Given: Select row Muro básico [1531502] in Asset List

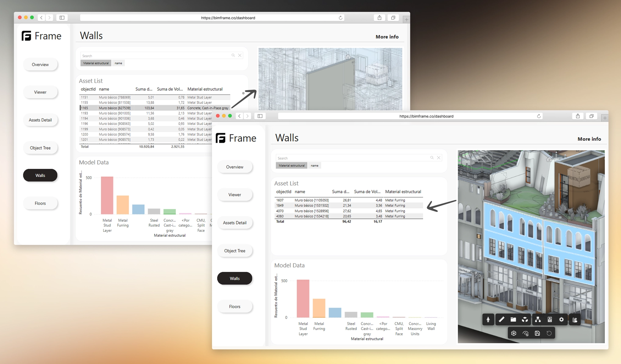Looking at the screenshot, I should pos(336,205).
